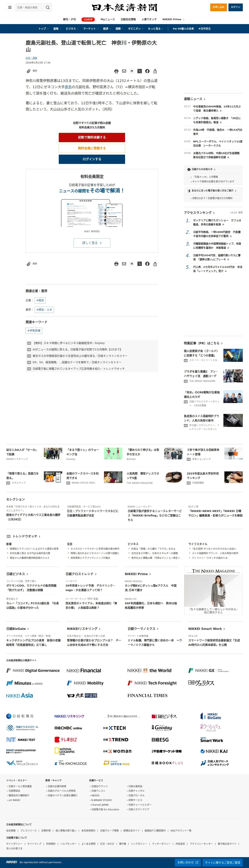Open the LIVE中 badge link
This screenshot has height=868, width=249.
[x=88, y=20]
